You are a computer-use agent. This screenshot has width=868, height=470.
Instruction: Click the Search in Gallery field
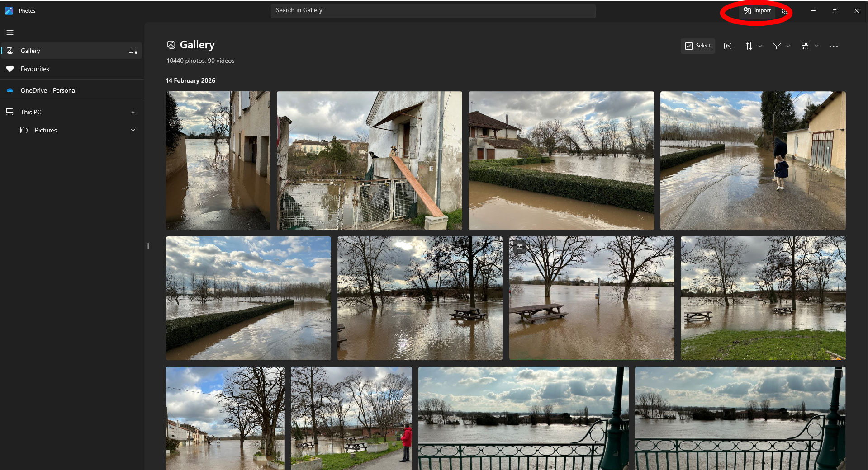pos(433,10)
